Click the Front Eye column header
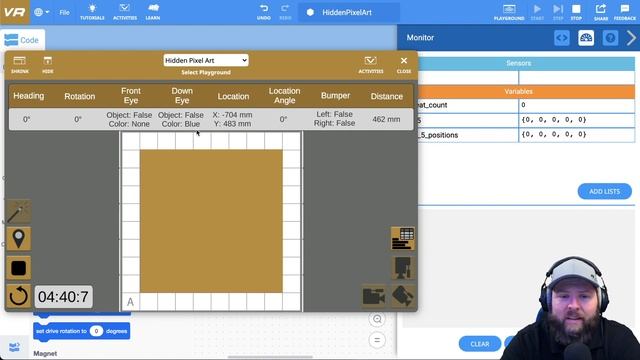Screen dimensions: 640x360 click(x=131, y=96)
